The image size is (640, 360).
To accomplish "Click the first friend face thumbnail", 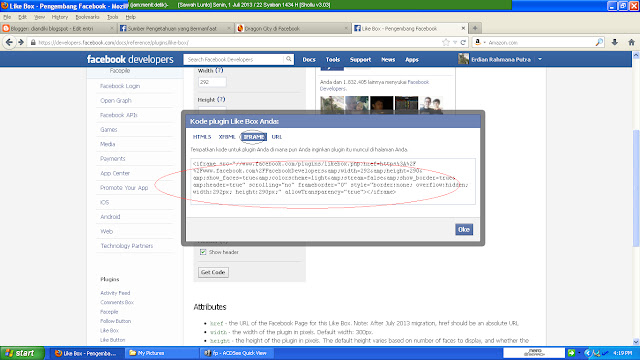I will [332, 104].
